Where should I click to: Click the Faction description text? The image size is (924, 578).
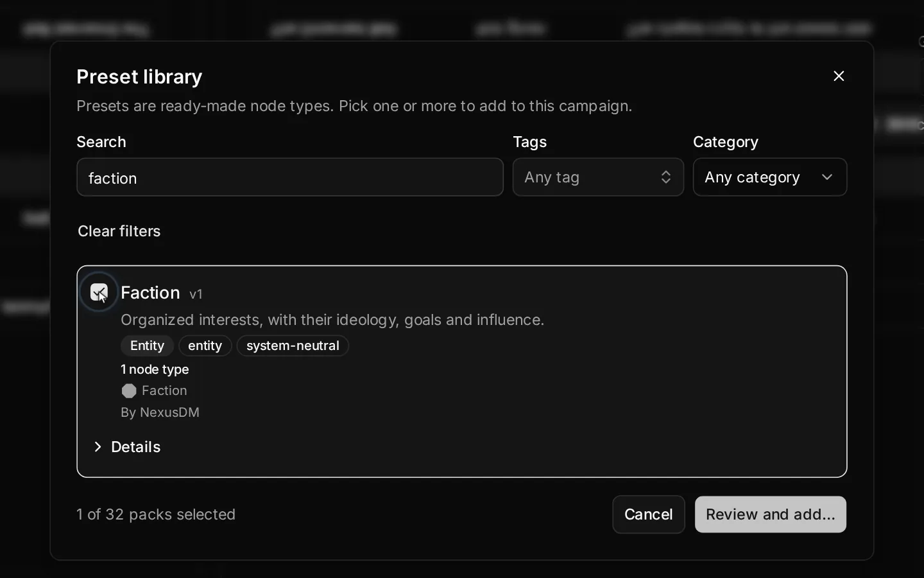332,320
